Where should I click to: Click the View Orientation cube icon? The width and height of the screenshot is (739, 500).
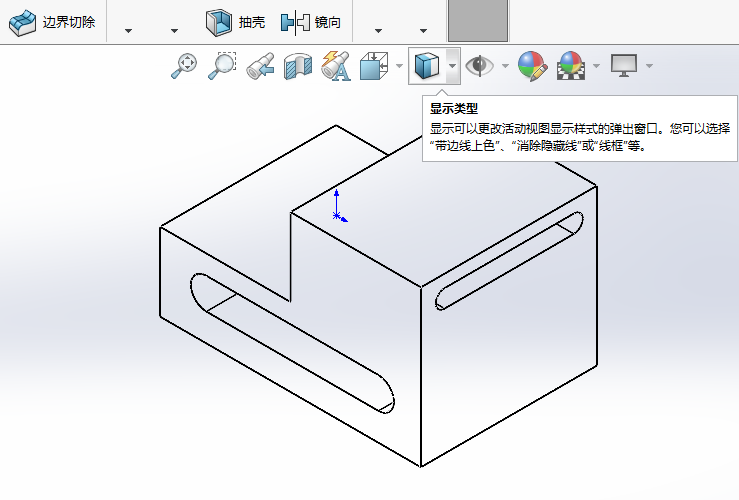[x=373, y=66]
